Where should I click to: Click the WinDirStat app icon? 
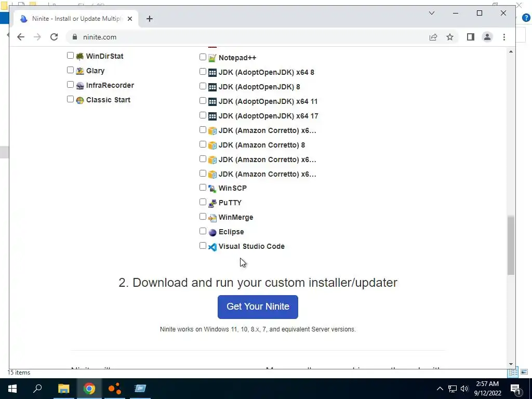pos(79,56)
